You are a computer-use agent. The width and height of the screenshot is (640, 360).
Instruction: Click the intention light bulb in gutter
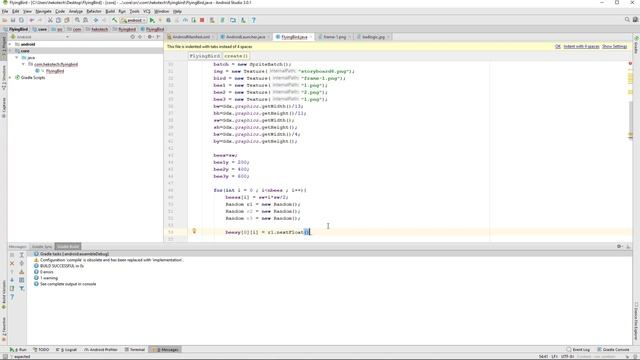tap(194, 231)
